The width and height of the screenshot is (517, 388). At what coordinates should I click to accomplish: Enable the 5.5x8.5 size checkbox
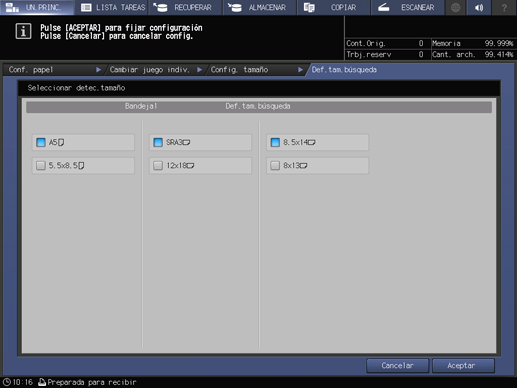click(41, 166)
